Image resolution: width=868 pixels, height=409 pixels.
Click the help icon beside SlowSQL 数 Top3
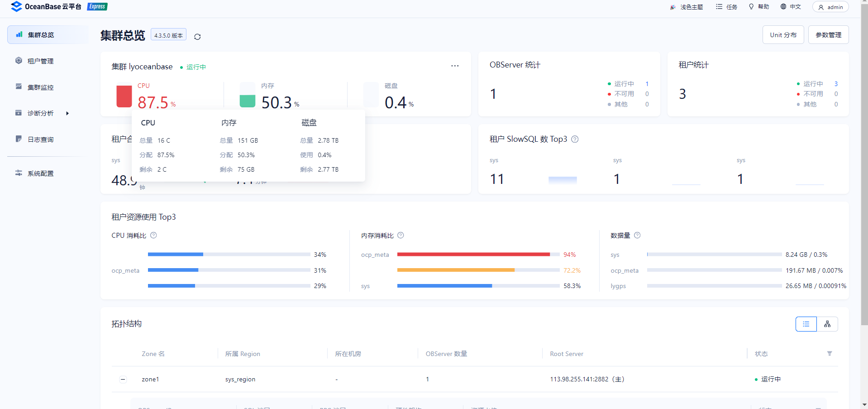coord(575,139)
